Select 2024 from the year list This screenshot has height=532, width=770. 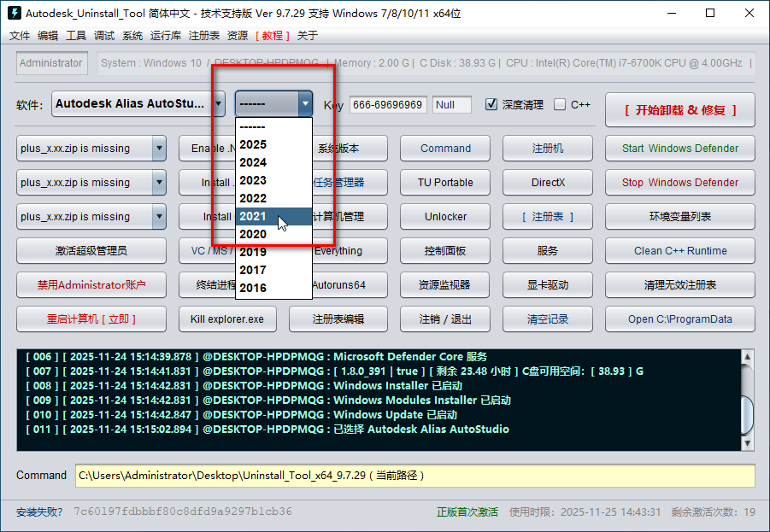[x=273, y=162]
